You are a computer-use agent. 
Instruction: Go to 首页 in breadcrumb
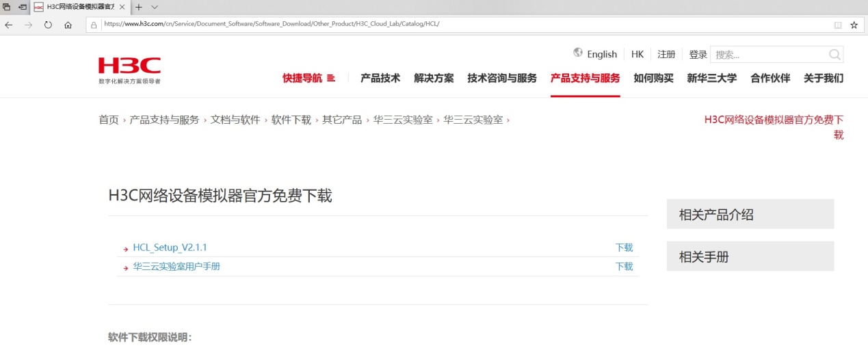click(109, 120)
